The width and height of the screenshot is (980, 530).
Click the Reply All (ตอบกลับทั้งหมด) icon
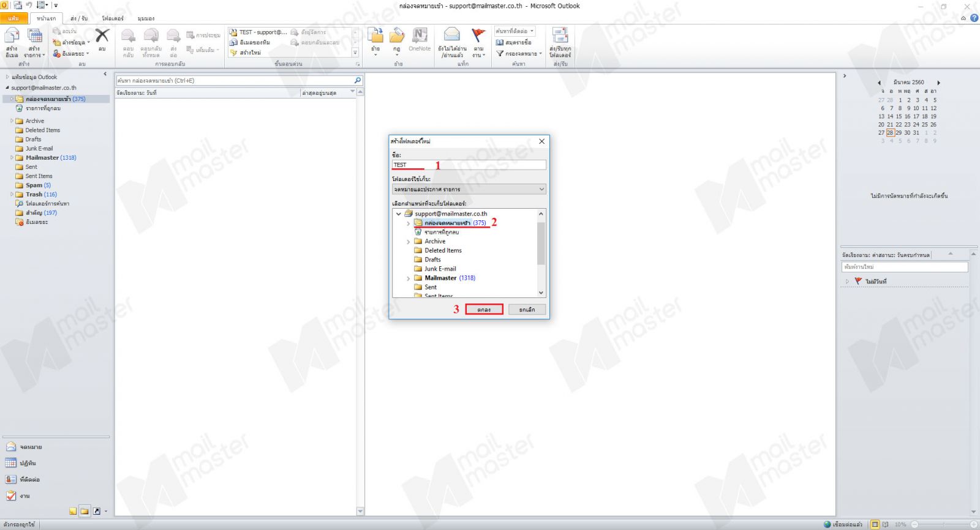151,36
